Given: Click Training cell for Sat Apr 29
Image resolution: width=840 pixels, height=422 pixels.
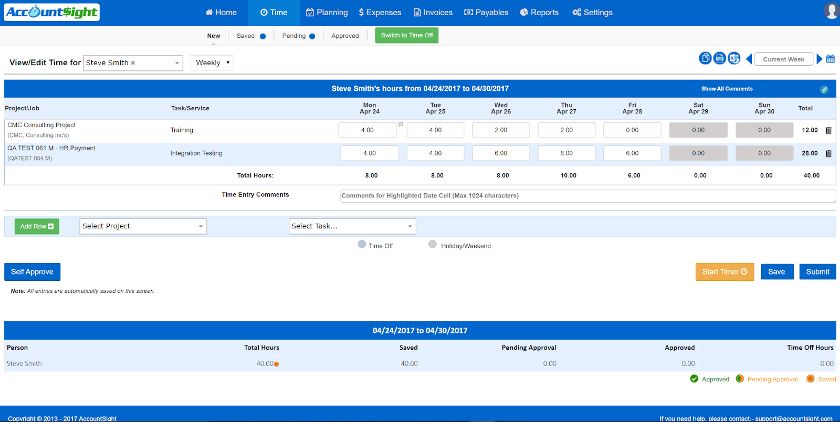Looking at the screenshot, I should pos(699,130).
